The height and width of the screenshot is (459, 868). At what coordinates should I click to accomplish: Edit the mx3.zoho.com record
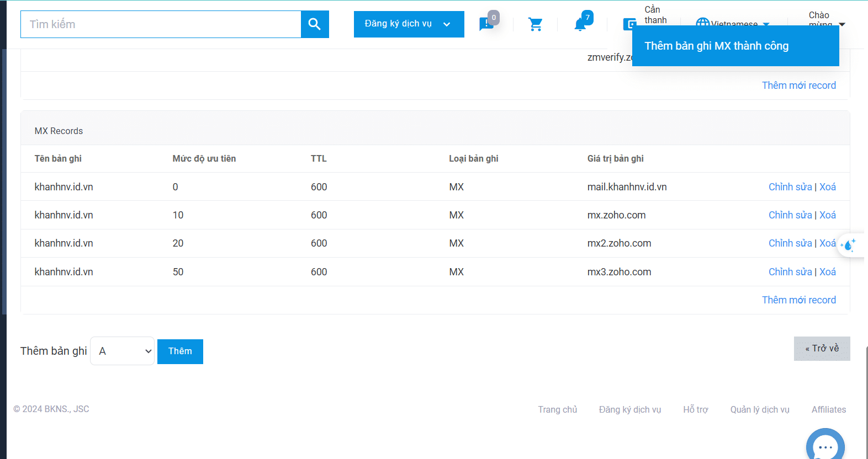[x=790, y=272]
